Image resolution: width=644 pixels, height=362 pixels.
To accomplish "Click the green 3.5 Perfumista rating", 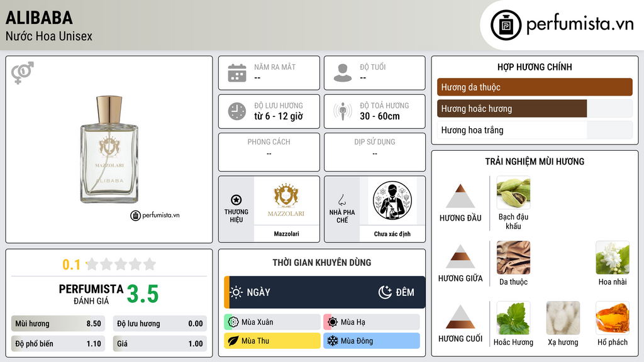I will (x=143, y=294).
